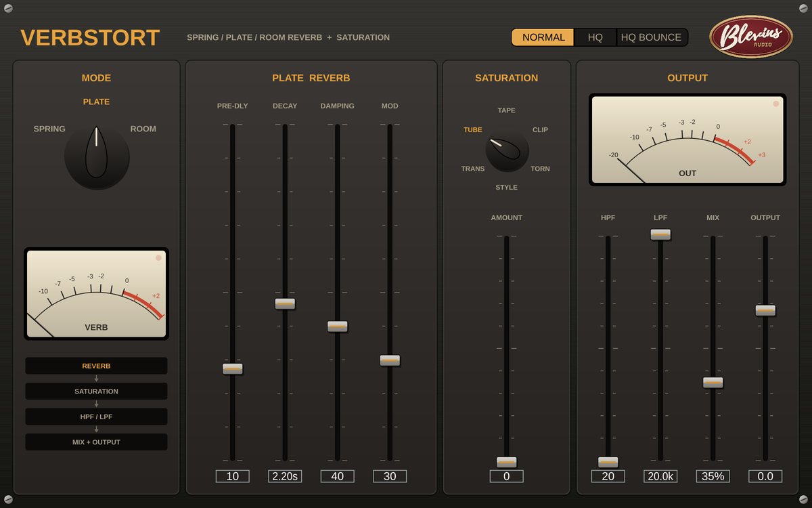812x508 pixels.
Task: Click the DECAY value field 2.20s
Action: pyautogui.click(x=285, y=476)
